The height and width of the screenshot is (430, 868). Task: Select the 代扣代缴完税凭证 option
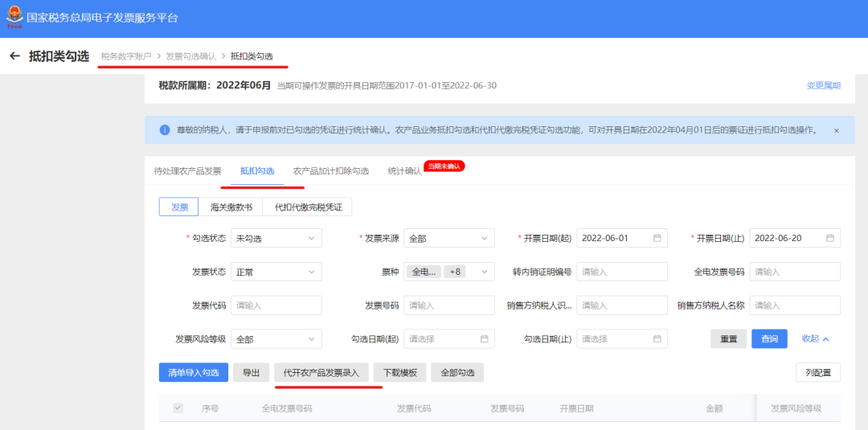point(308,207)
